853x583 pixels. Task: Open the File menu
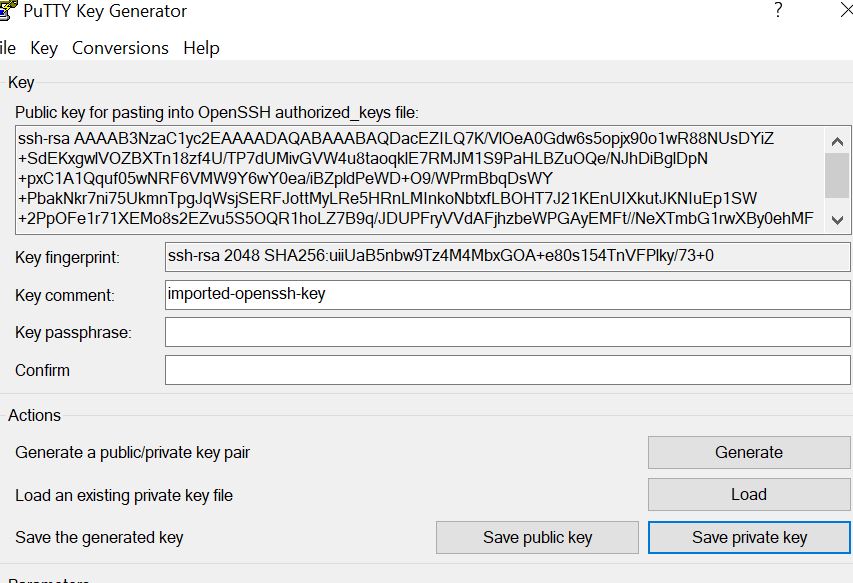(x=8, y=48)
